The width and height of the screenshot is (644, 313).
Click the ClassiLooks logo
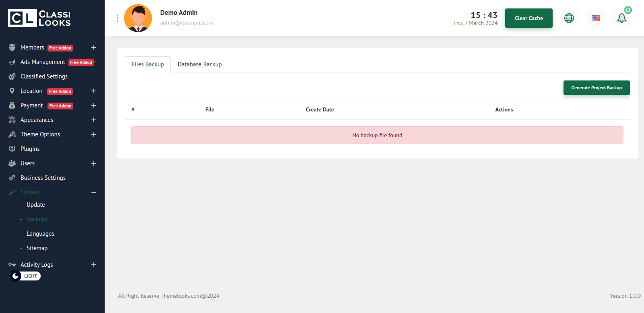pos(39,18)
